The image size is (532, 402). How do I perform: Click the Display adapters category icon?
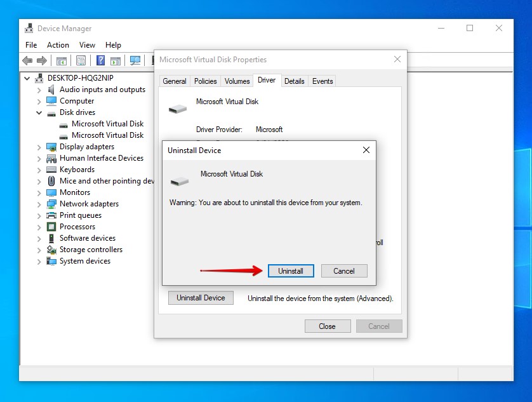click(x=51, y=147)
